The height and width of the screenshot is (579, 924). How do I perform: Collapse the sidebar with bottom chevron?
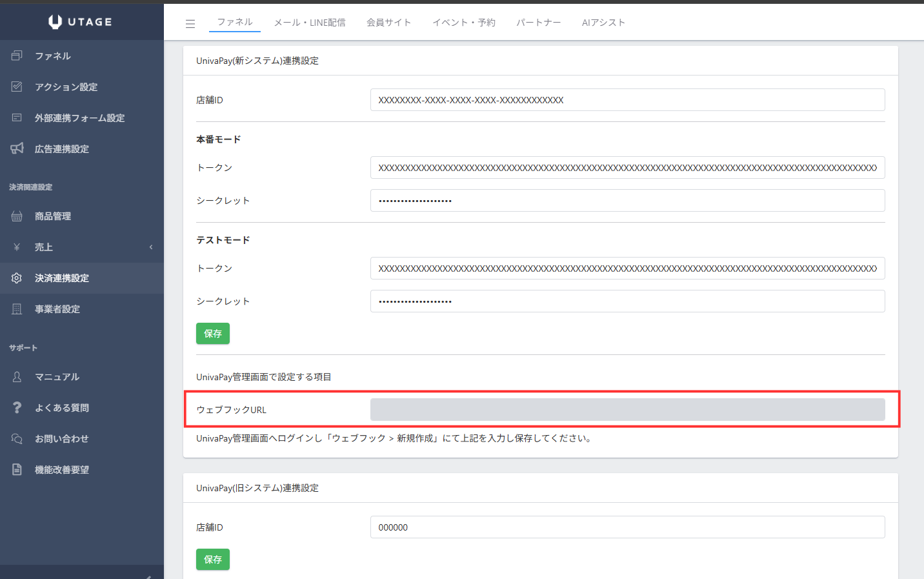click(148, 574)
